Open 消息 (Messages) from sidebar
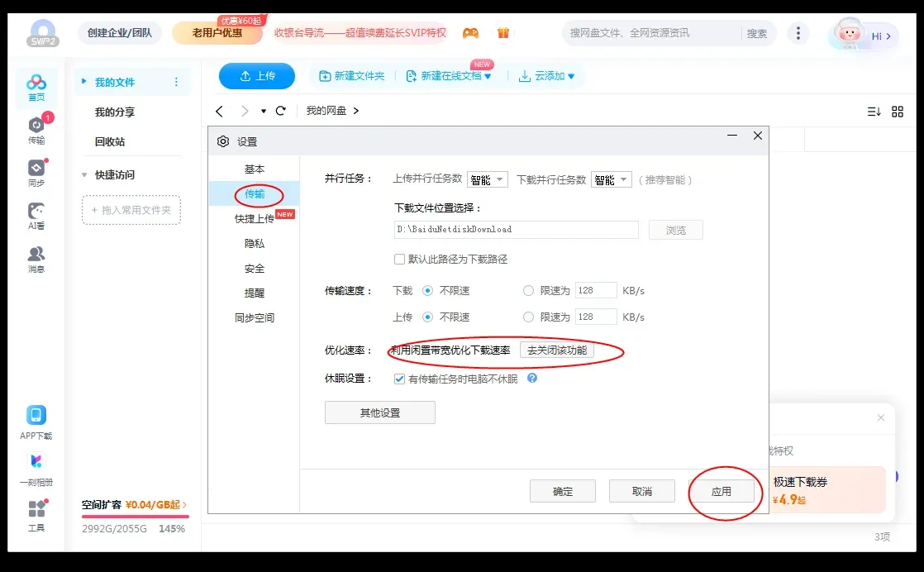The image size is (924, 572). click(x=35, y=256)
